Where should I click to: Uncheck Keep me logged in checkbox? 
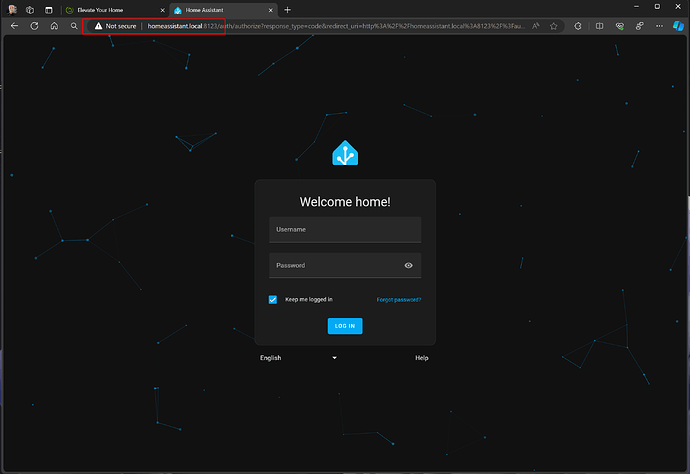[273, 299]
